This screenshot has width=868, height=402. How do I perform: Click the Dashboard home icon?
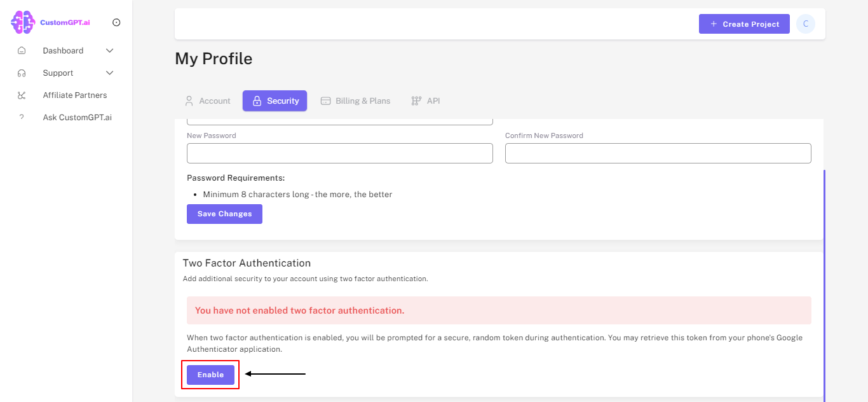coord(22,50)
